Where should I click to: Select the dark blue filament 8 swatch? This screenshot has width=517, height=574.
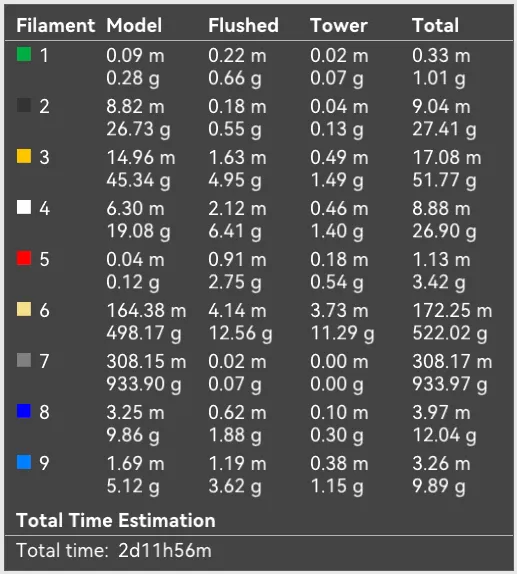point(24,411)
